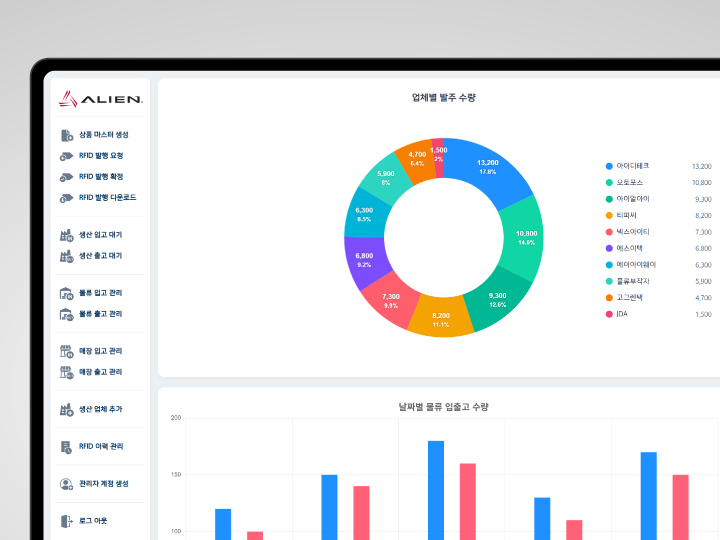Select 매장 입고 관리 in sidebar

pyautogui.click(x=101, y=351)
